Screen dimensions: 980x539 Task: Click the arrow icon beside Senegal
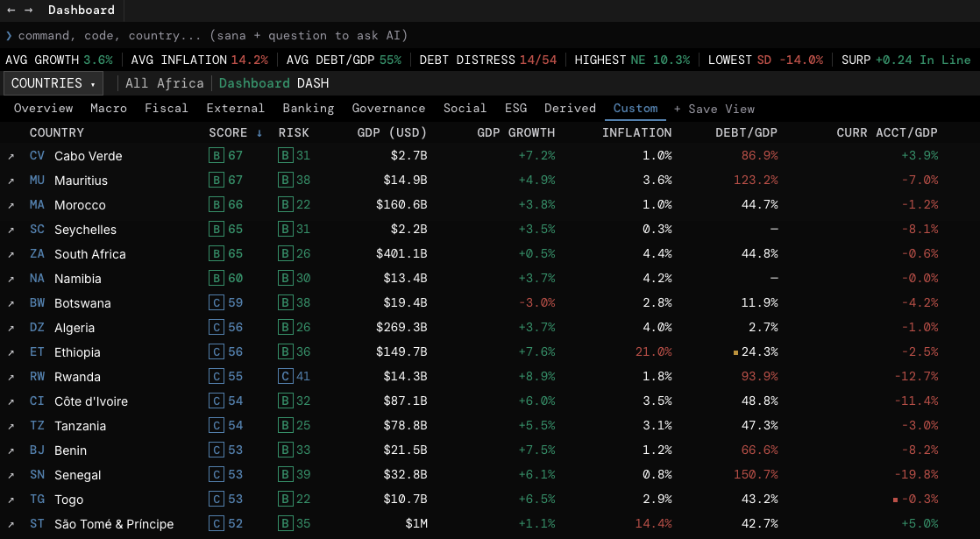pyautogui.click(x=10, y=474)
